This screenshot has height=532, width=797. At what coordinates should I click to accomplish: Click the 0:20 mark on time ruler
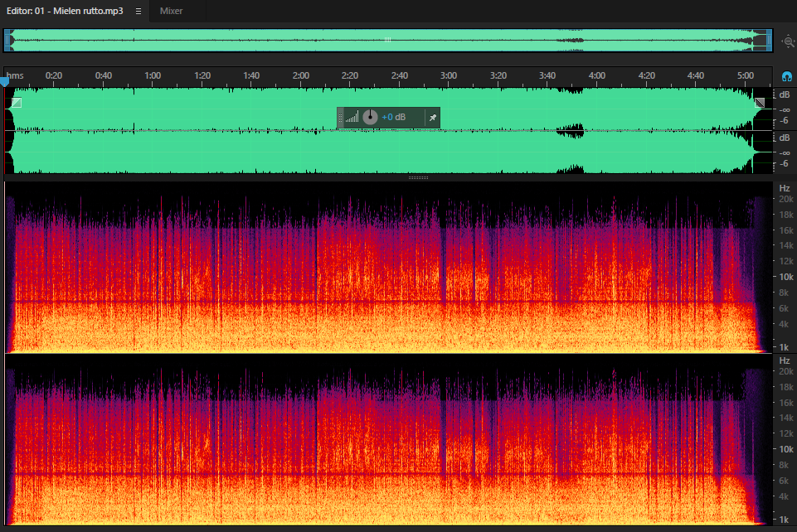(x=54, y=75)
